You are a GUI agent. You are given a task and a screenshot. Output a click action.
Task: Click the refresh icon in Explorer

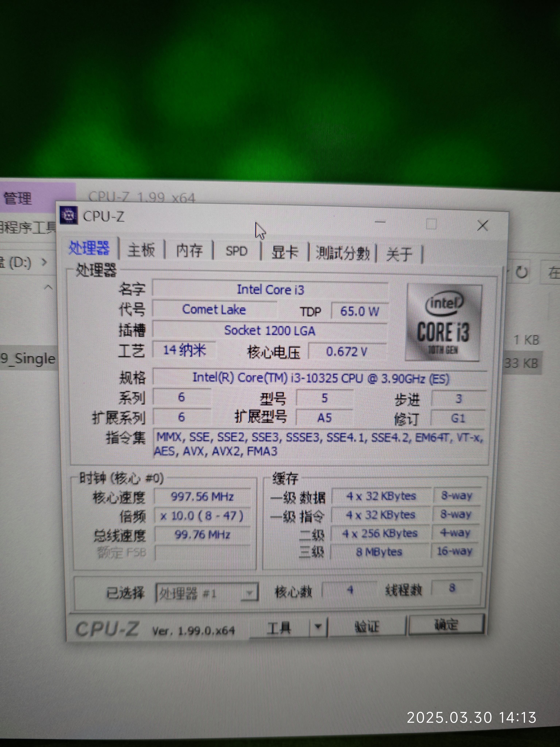[x=522, y=272]
